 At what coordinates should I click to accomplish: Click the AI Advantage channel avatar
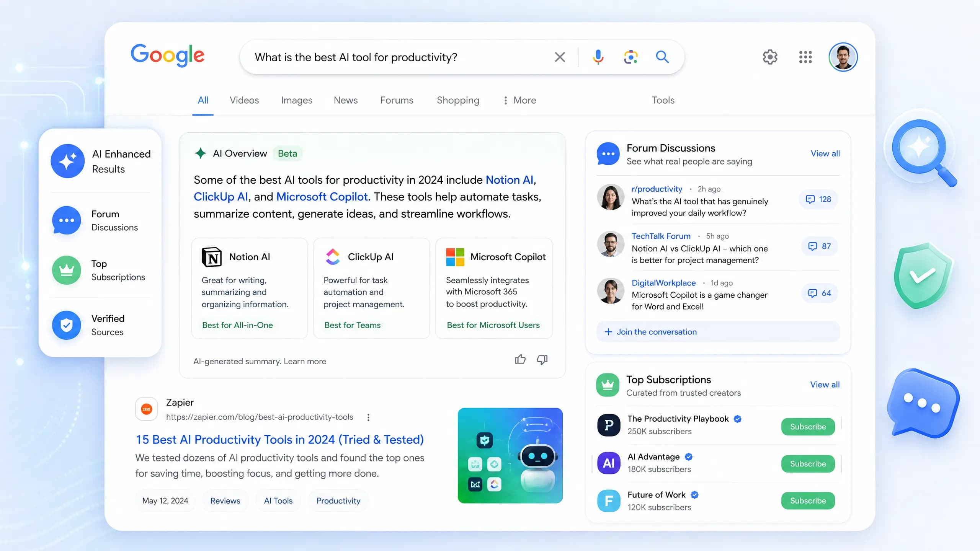pos(609,463)
